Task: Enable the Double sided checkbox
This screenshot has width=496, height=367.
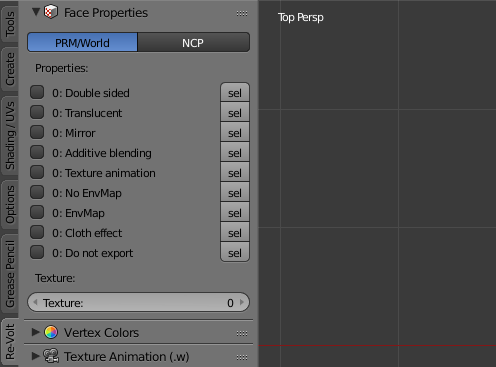Action: (37, 92)
